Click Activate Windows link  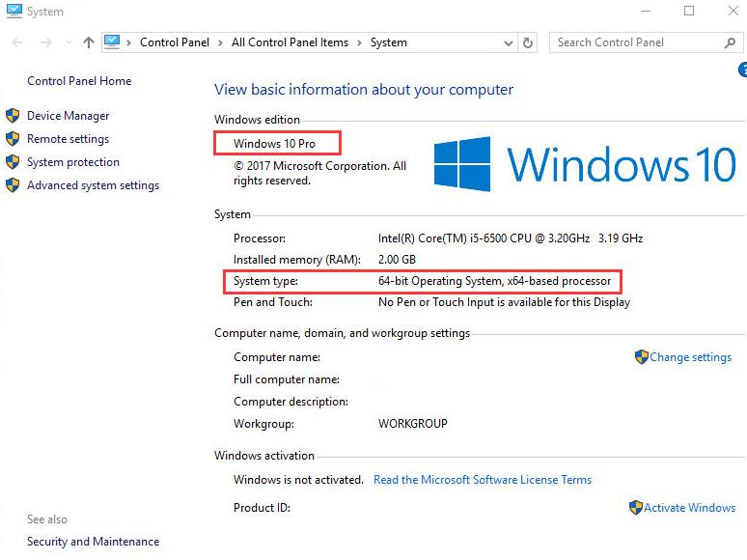689,508
